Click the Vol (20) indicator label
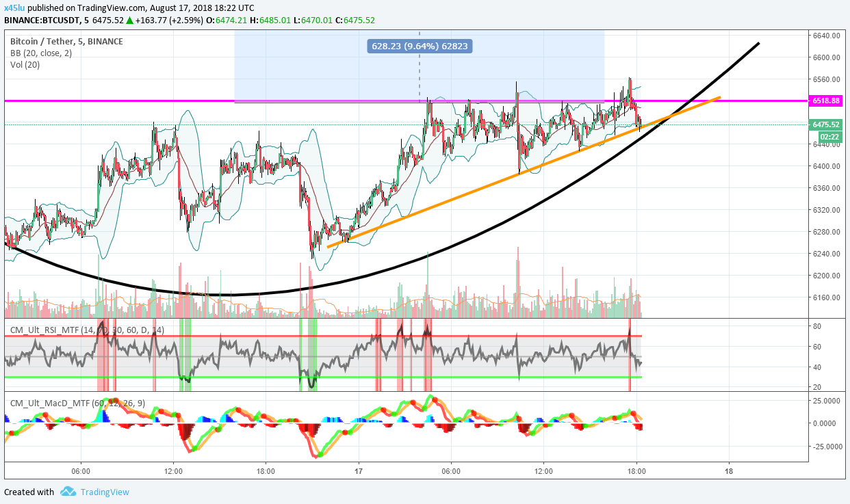This screenshot has width=850, height=504. pyautogui.click(x=25, y=64)
